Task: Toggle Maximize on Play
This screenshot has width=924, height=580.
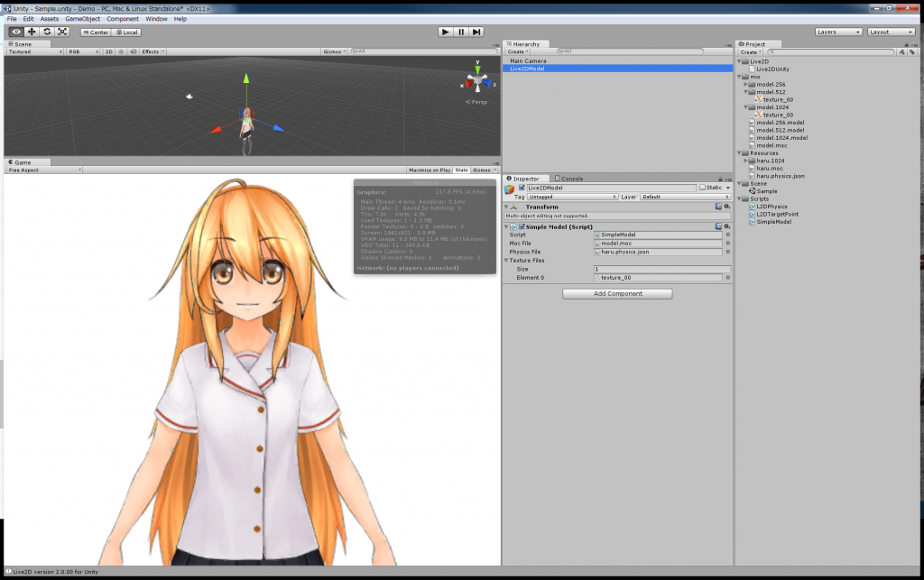Action: click(x=430, y=170)
